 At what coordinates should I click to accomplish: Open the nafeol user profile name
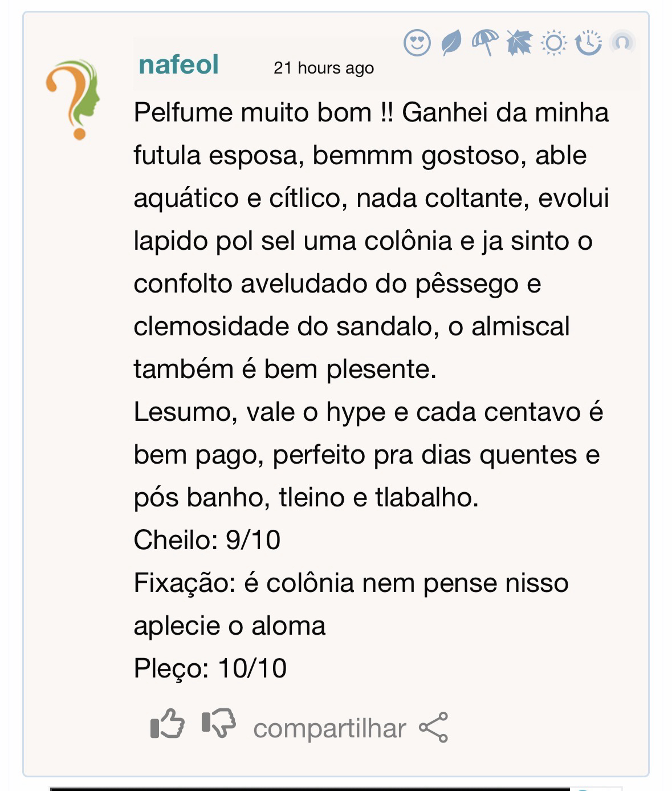tap(178, 65)
